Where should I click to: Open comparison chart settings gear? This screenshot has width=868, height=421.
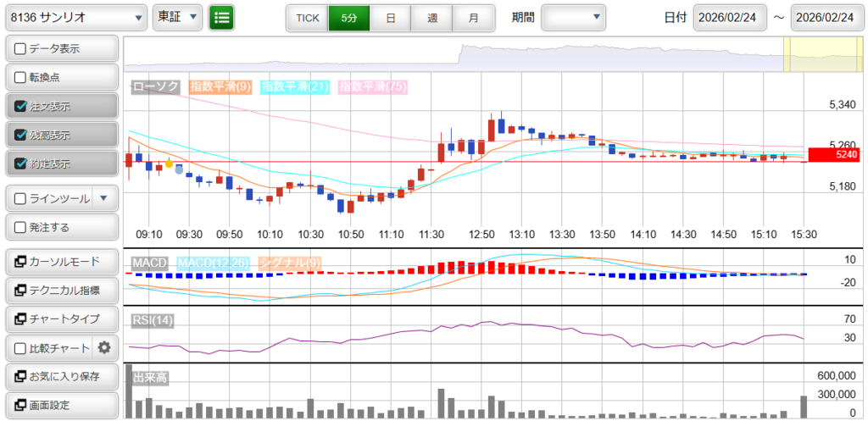[x=104, y=347]
